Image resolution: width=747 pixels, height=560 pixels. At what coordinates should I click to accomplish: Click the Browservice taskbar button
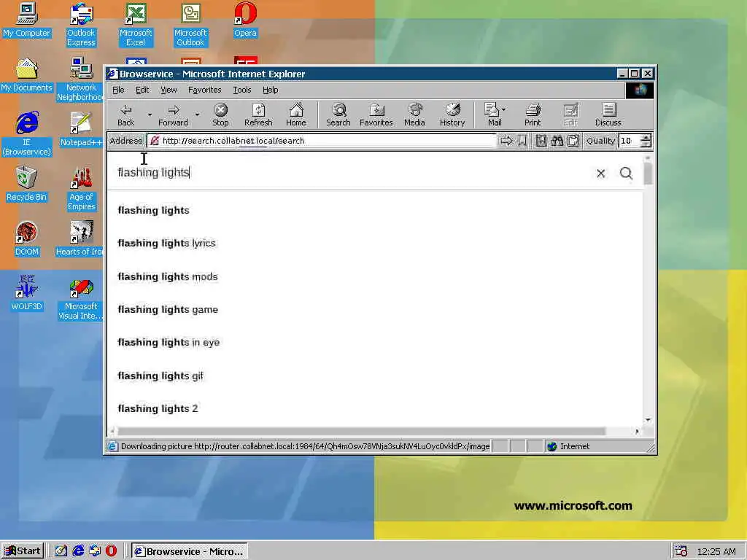tap(190, 551)
